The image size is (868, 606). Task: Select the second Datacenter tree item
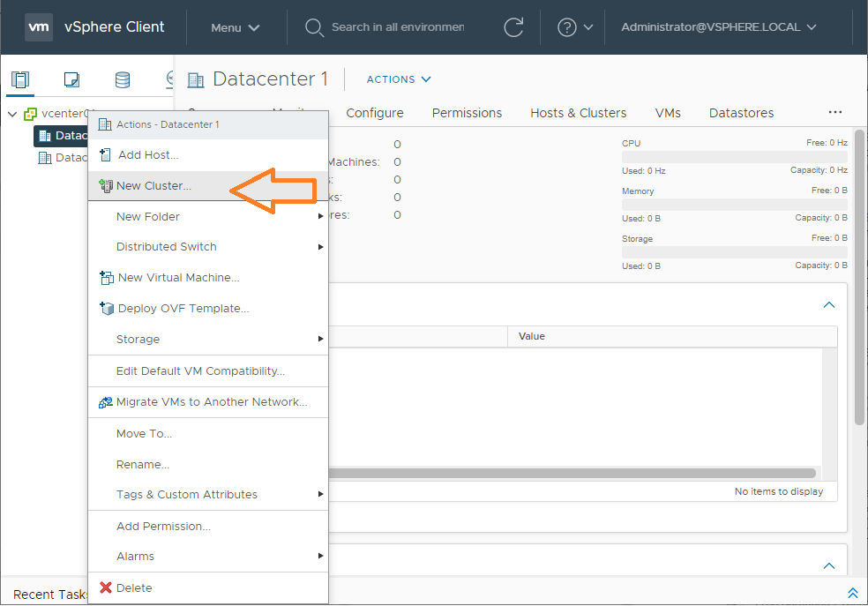[x=63, y=158]
